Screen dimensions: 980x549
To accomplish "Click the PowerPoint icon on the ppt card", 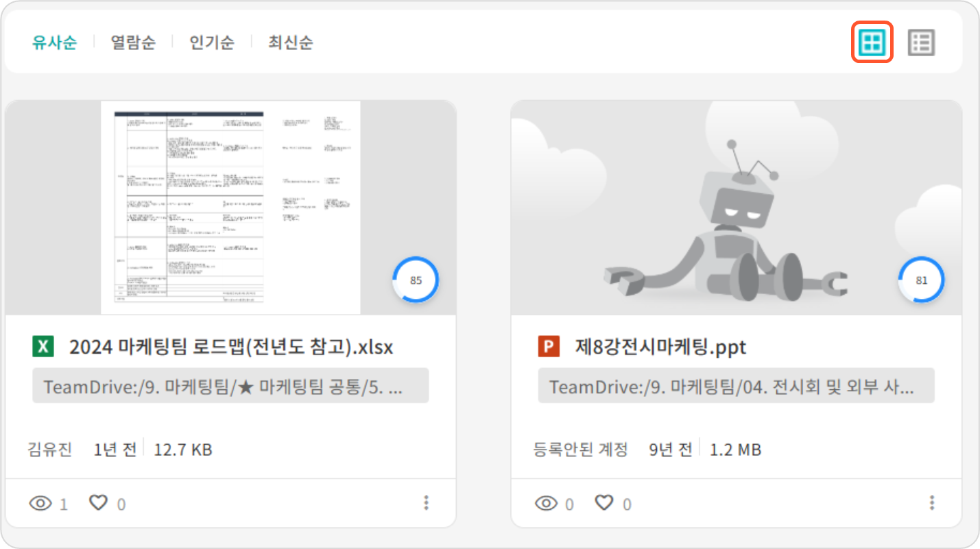I will point(549,347).
